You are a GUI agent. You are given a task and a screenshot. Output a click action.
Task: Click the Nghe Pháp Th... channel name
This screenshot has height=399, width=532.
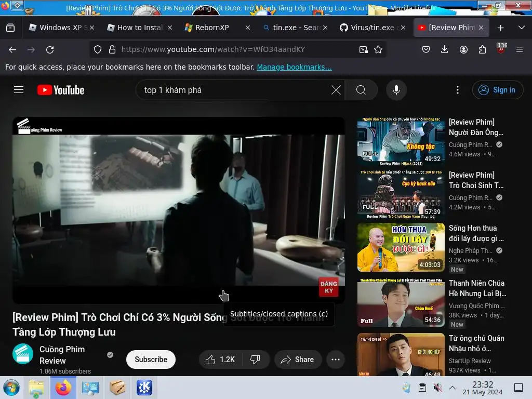pos(471,251)
